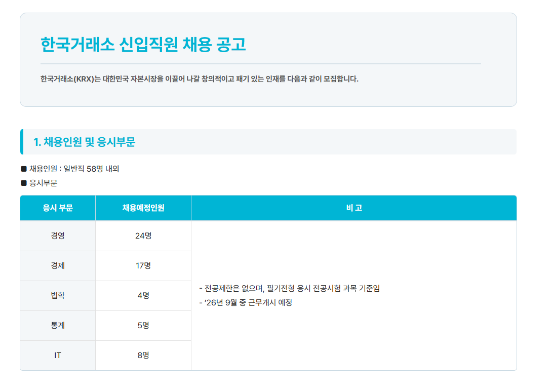Select the 5명 table cell

(x=143, y=326)
